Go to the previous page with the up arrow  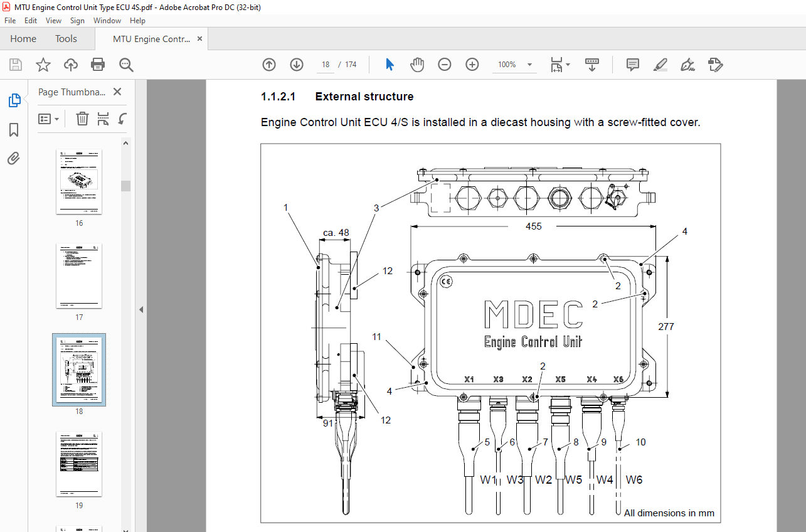pyautogui.click(x=269, y=65)
